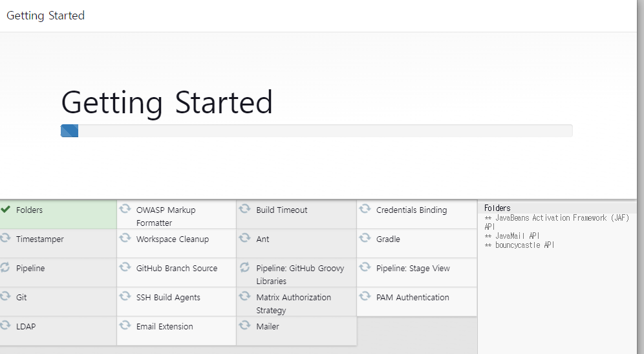Click the LDAP plugin label
This screenshot has height=354, width=644.
26,327
